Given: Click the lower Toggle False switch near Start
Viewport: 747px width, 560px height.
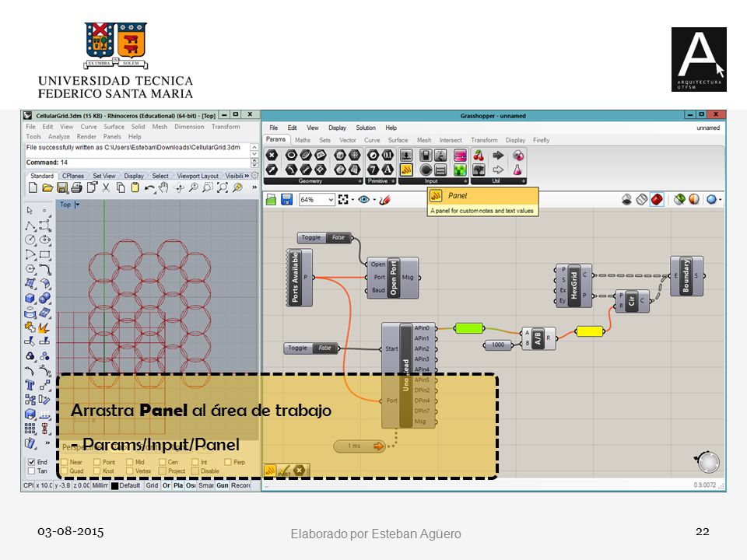Looking at the screenshot, I should [x=311, y=348].
